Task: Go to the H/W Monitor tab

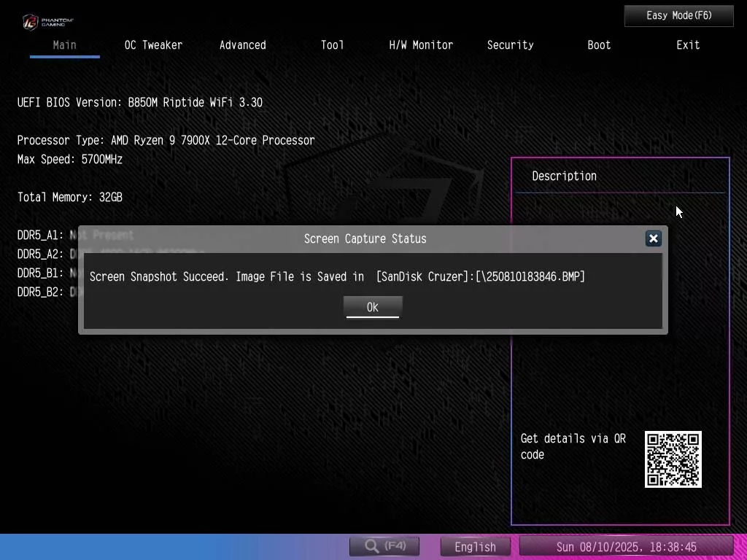Action: [x=421, y=45]
